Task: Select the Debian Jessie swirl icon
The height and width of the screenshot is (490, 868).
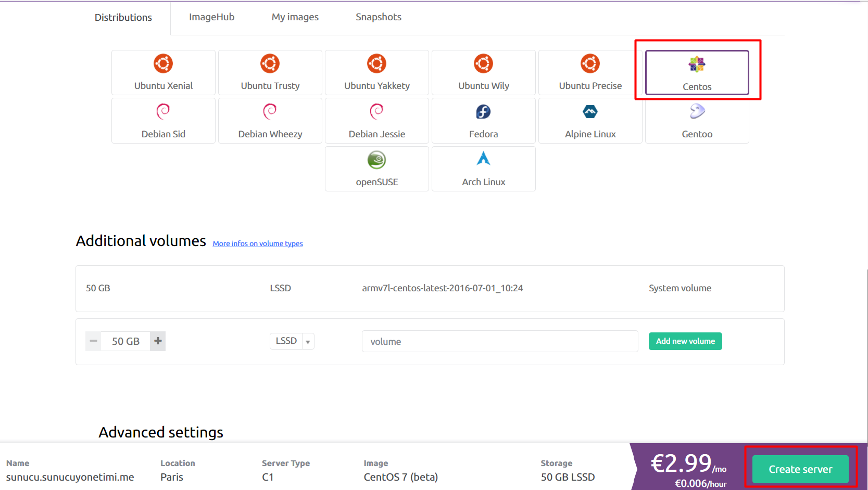Action: [x=376, y=111]
